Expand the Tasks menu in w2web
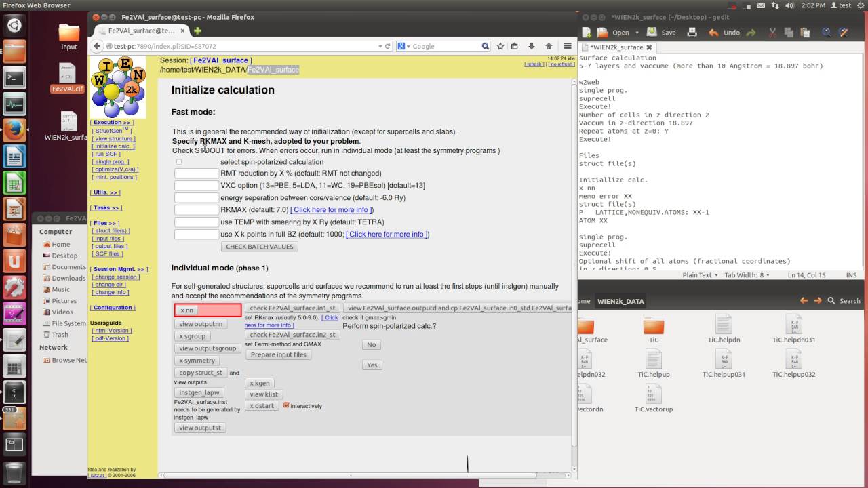 [x=106, y=208]
